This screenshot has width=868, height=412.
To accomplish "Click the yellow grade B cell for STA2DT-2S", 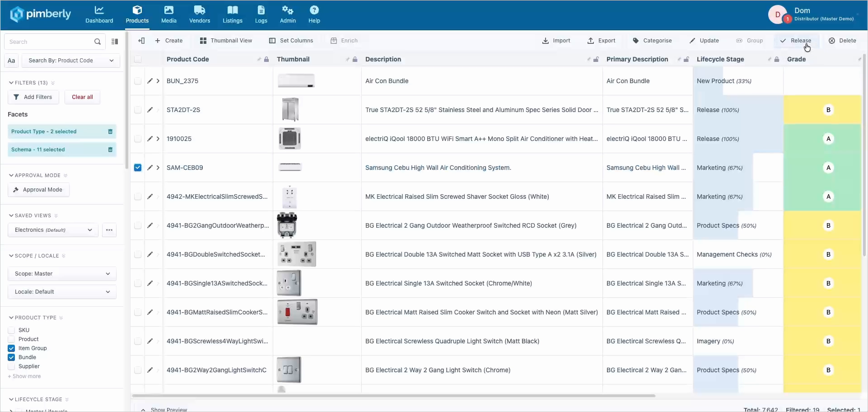I will (x=822, y=110).
